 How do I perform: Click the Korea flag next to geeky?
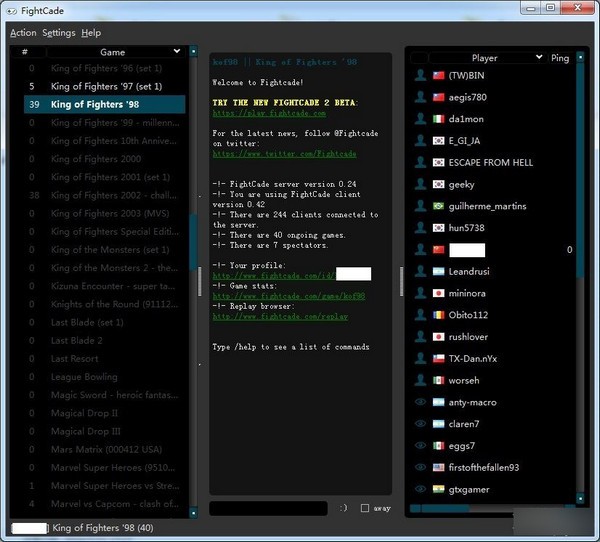(439, 184)
